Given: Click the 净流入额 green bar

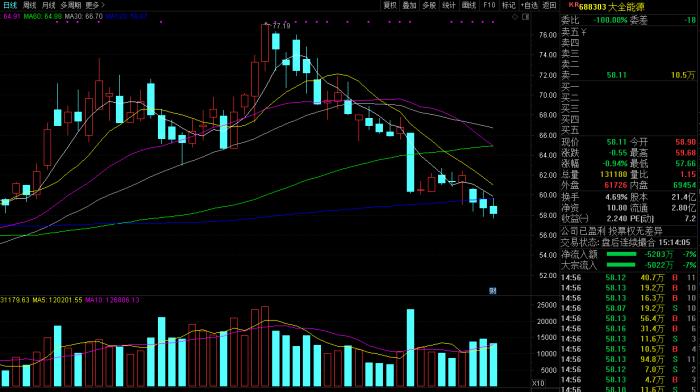Looking at the screenshot, I should click(621, 254).
